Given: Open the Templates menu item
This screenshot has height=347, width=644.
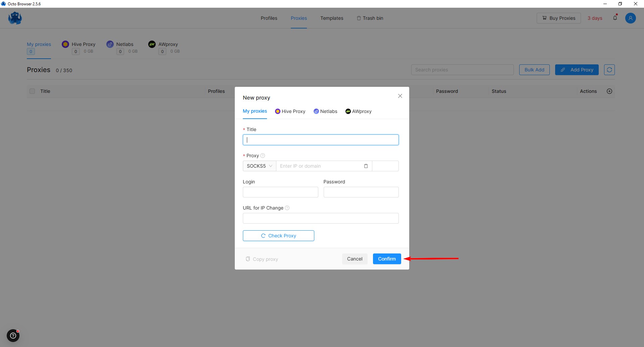Looking at the screenshot, I should (x=331, y=18).
